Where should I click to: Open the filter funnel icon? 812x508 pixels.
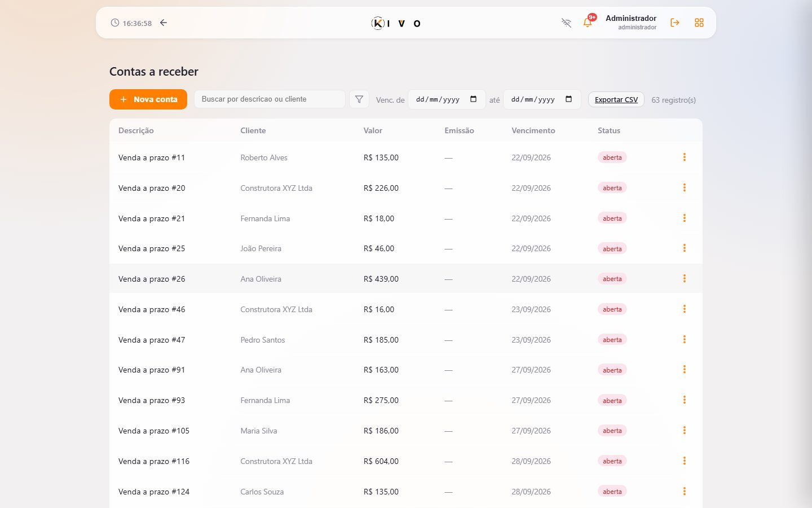pyautogui.click(x=359, y=99)
